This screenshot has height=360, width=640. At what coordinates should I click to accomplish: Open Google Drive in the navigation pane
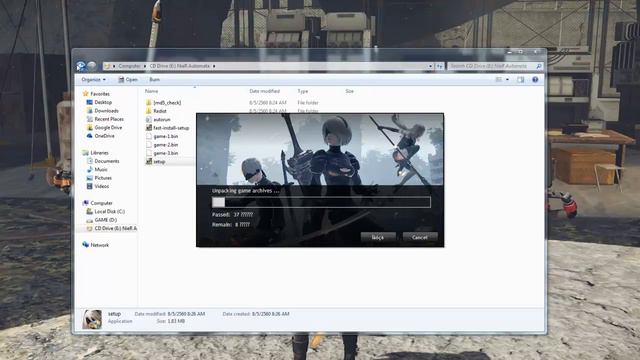click(x=104, y=127)
